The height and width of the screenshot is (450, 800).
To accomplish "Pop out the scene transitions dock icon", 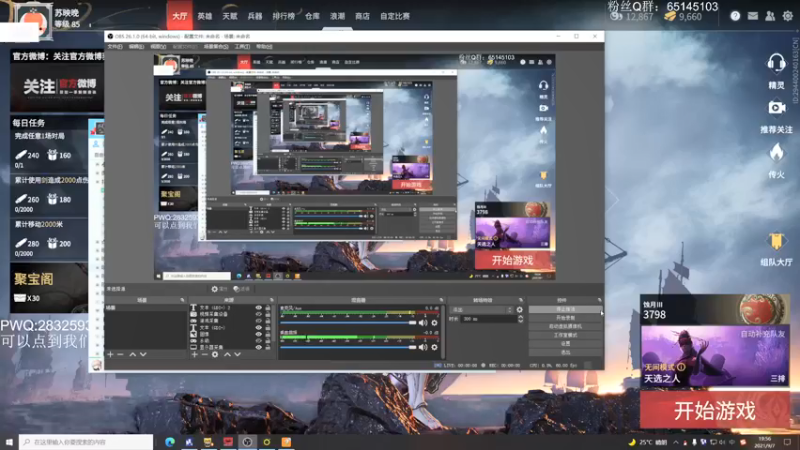I will click(x=521, y=300).
